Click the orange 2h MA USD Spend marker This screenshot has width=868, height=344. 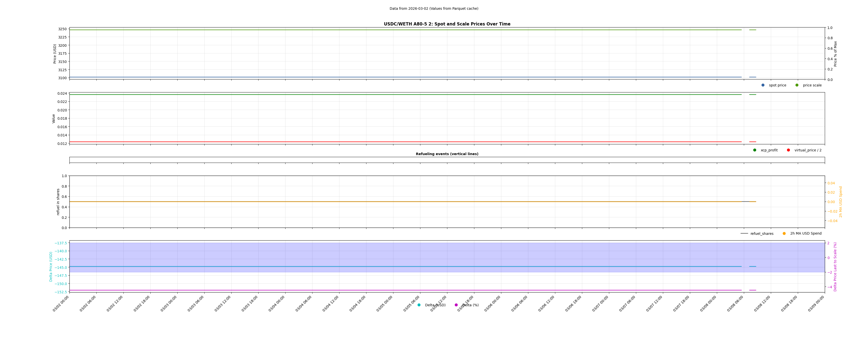[x=784, y=234]
